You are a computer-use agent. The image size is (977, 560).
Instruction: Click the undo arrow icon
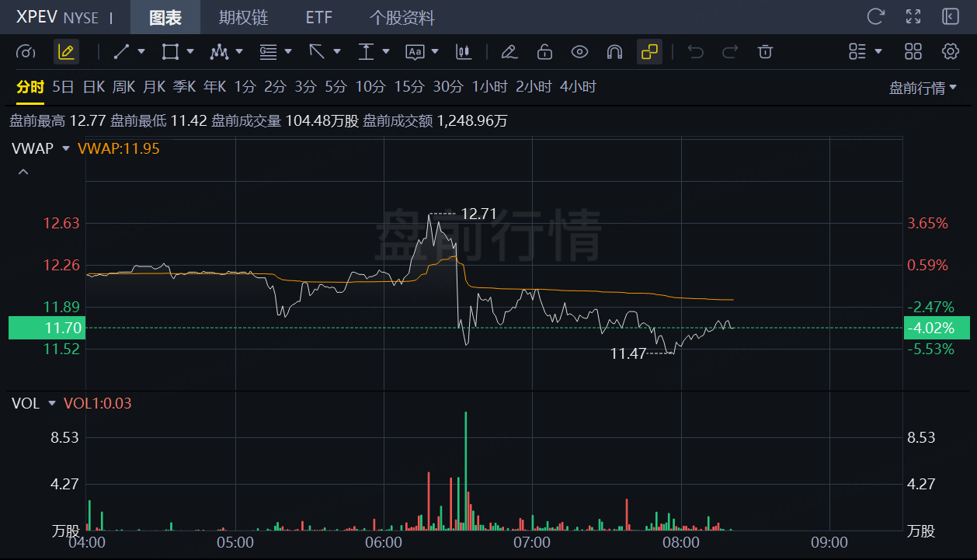click(695, 52)
